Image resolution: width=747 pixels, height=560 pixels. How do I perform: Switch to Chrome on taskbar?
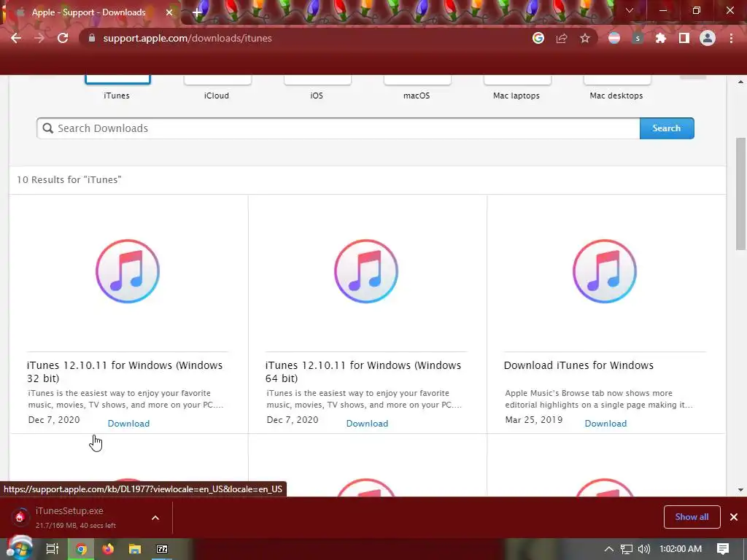(x=81, y=549)
